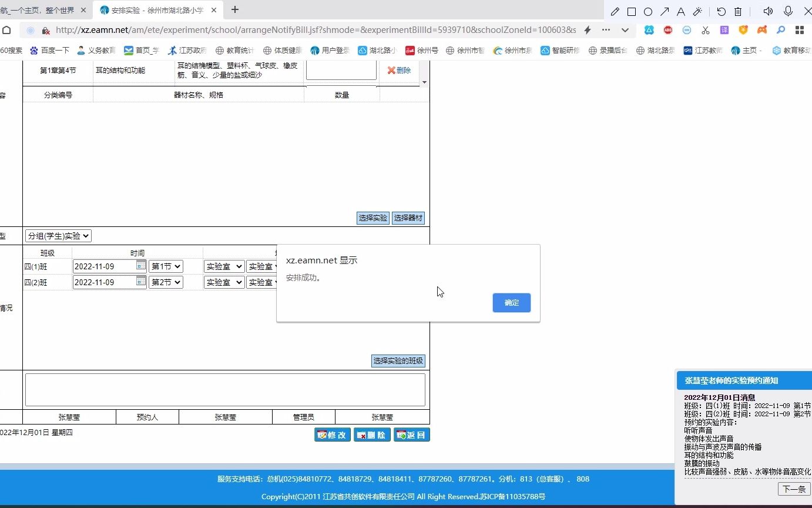Close the 安排实验 browser tab

coord(215,10)
